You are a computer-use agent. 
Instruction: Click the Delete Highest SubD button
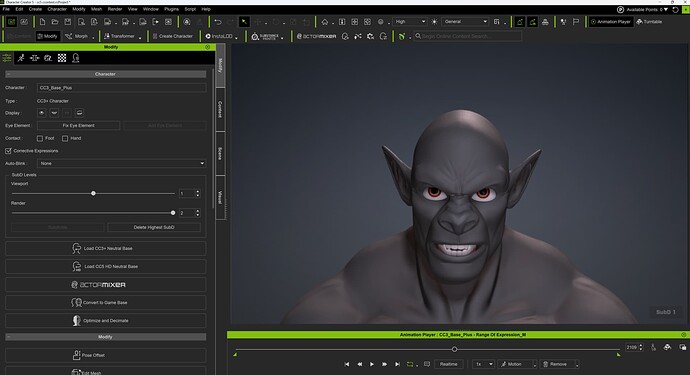[154, 228]
